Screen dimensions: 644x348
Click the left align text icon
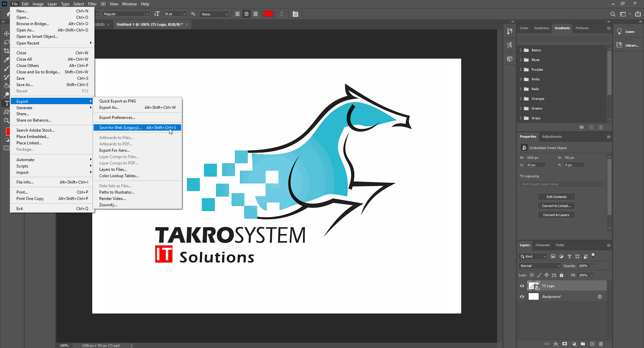238,14
